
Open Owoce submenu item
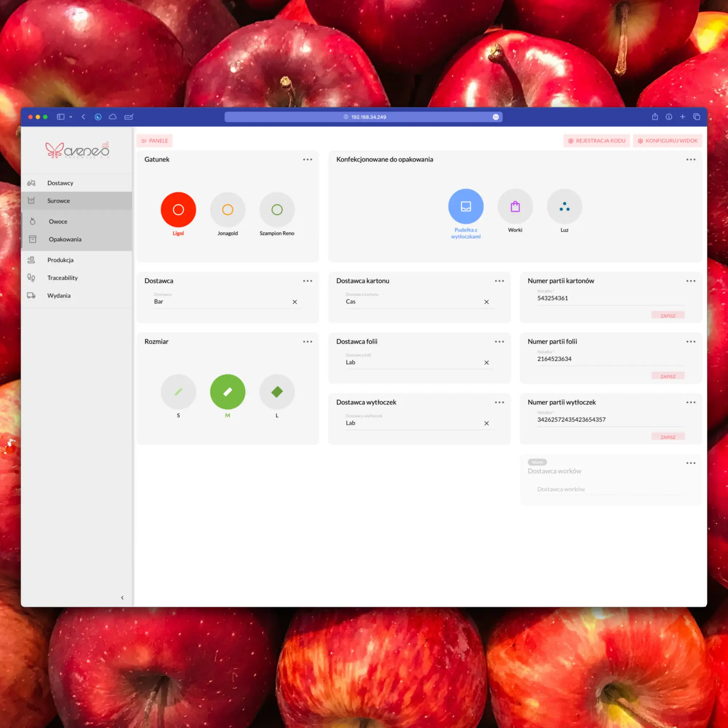(58, 222)
